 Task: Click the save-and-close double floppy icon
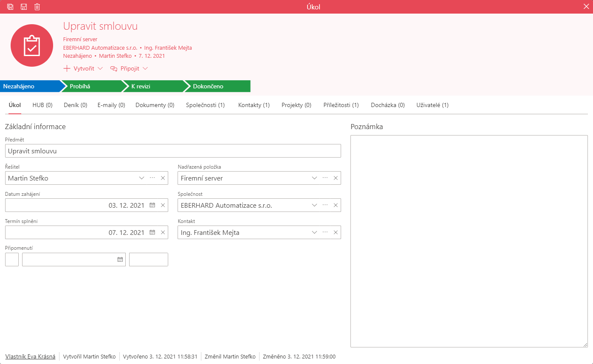point(10,7)
